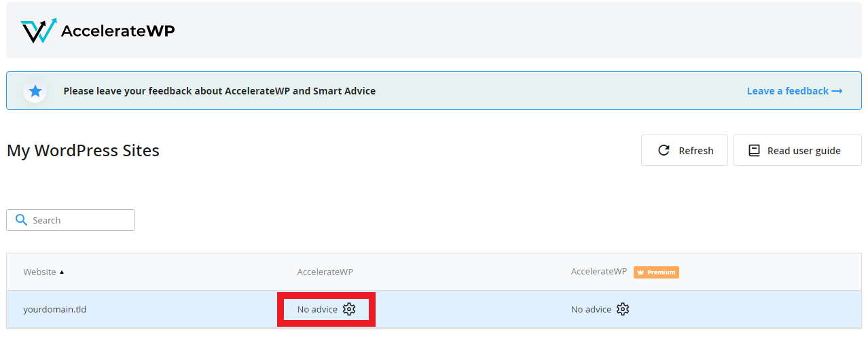The image size is (868, 341).
Task: Sort by the Website column header
Action: click(43, 272)
